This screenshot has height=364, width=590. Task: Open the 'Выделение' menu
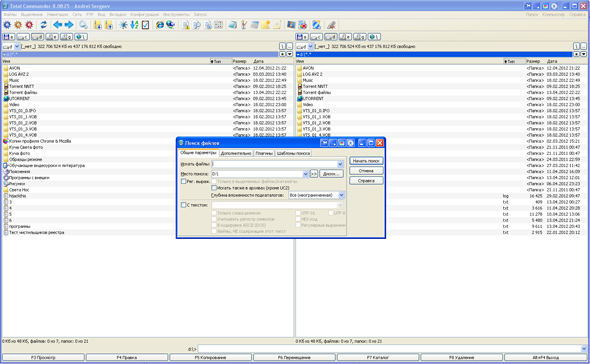click(x=32, y=14)
